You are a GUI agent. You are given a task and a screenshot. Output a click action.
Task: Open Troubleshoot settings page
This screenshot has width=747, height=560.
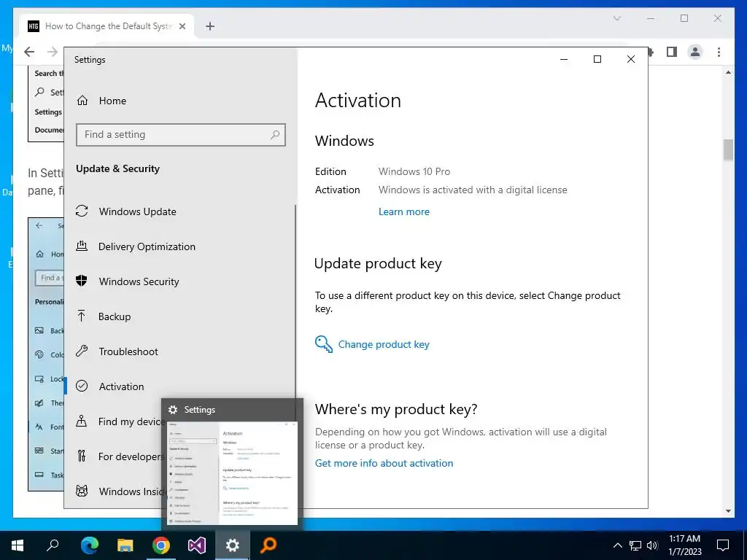128,351
